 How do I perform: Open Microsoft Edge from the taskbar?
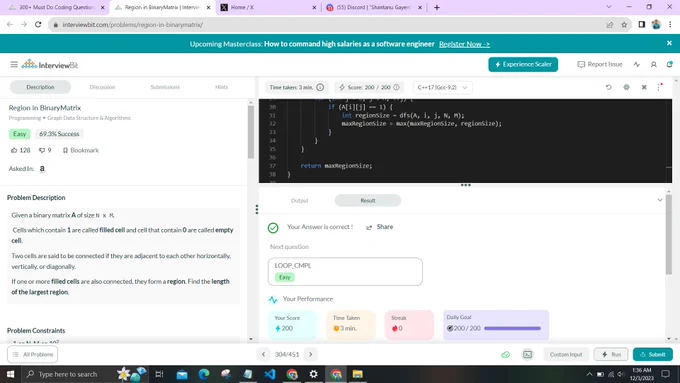(203, 374)
